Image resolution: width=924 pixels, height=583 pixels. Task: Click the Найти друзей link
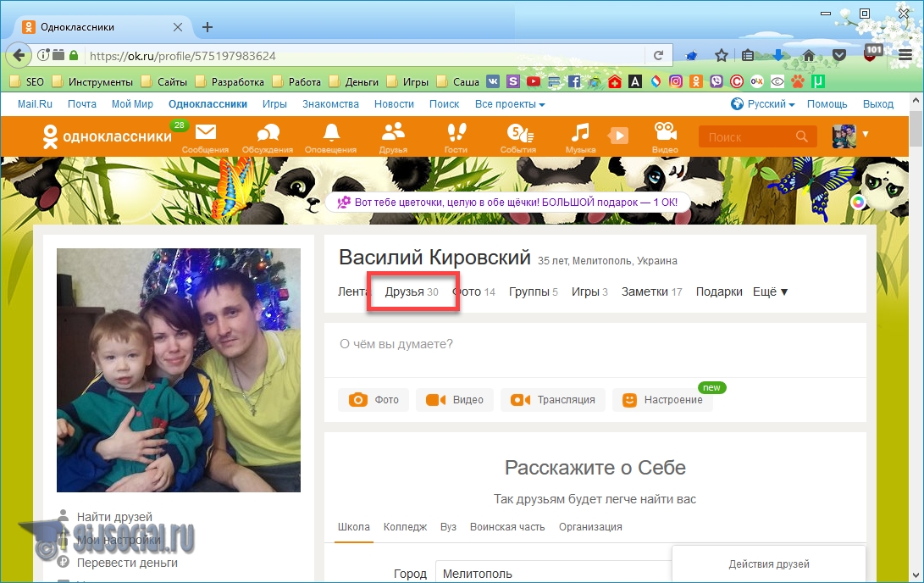click(114, 517)
